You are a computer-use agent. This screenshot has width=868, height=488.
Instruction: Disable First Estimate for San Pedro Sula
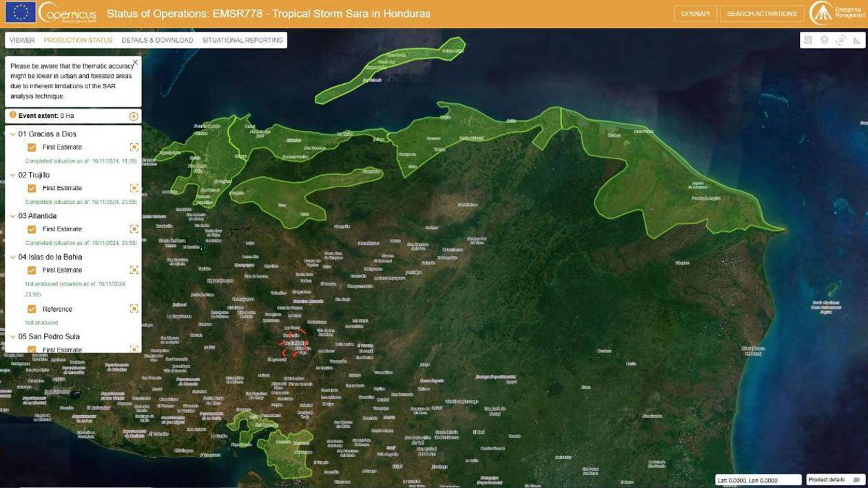31,350
